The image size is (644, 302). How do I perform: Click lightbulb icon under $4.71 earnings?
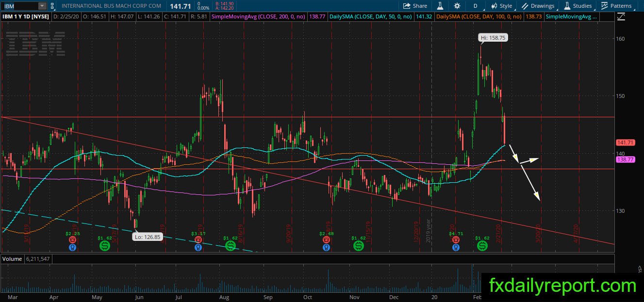click(x=455, y=247)
